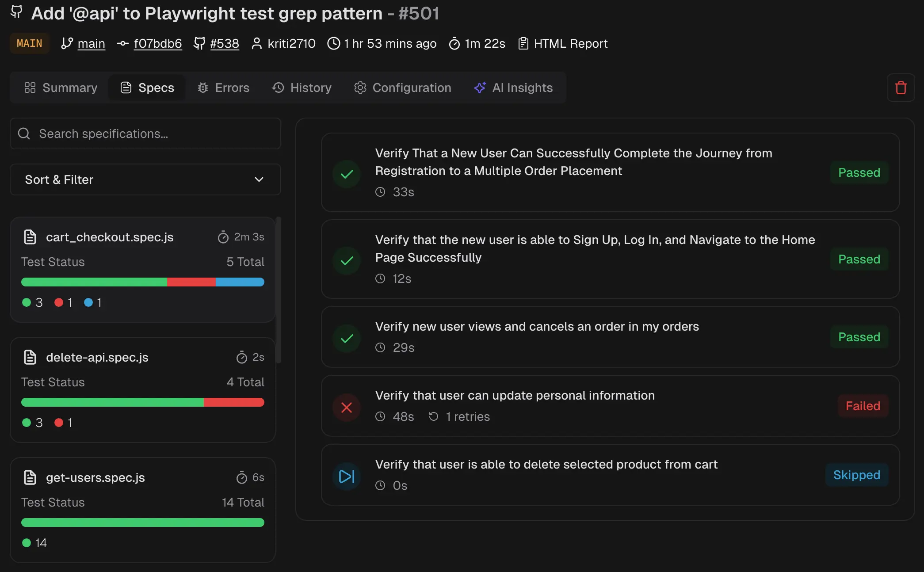Click the skipped test play-forward icon
This screenshot has width=924, height=572.
347,476
